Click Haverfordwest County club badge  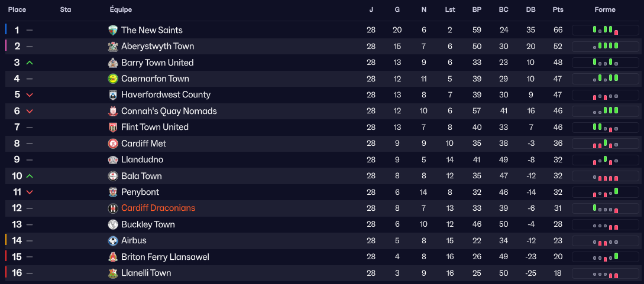[x=113, y=95]
